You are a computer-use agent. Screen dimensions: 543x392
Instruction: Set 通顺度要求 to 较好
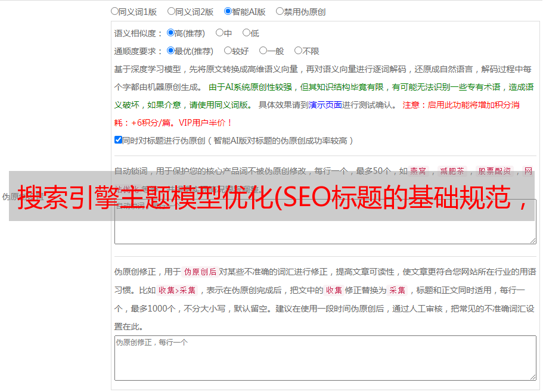pyautogui.click(x=228, y=51)
